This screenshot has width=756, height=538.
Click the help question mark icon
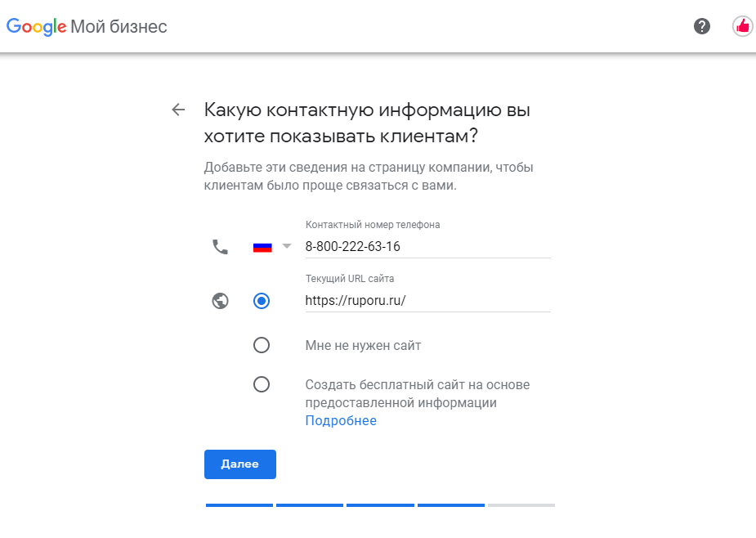coord(701,26)
